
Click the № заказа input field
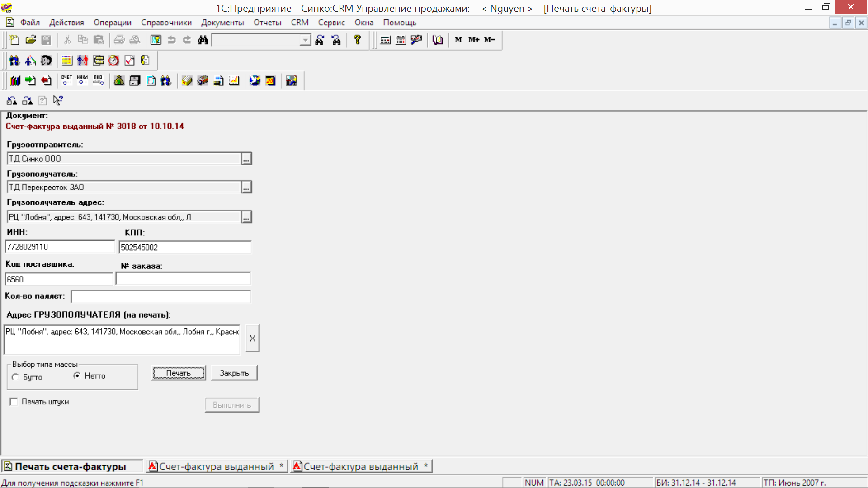pyautogui.click(x=183, y=279)
